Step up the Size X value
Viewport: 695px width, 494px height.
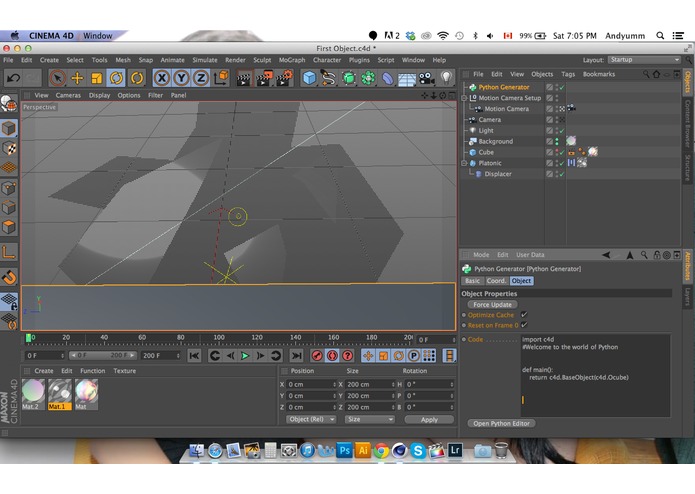[x=393, y=383]
